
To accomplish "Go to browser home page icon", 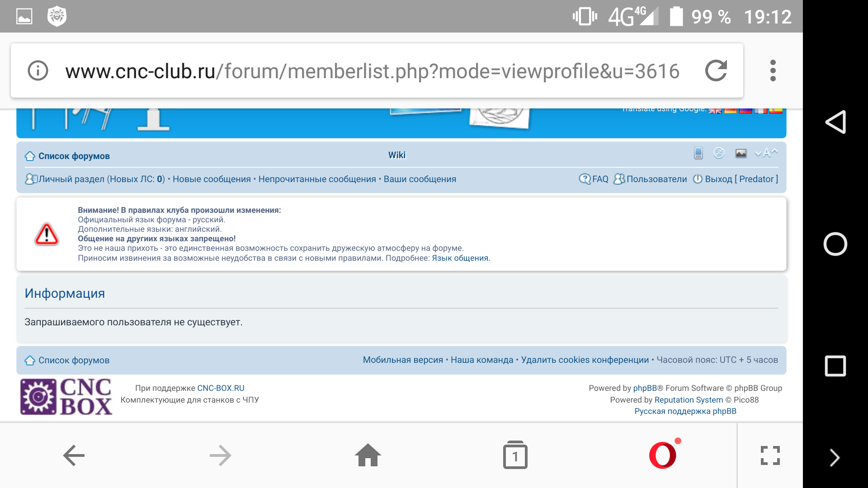I will pos(368,455).
